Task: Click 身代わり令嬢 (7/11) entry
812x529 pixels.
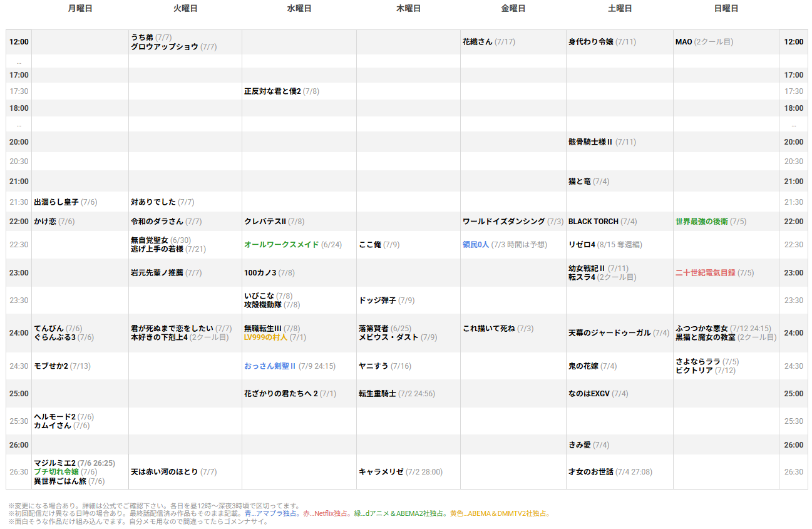Action: click(602, 42)
